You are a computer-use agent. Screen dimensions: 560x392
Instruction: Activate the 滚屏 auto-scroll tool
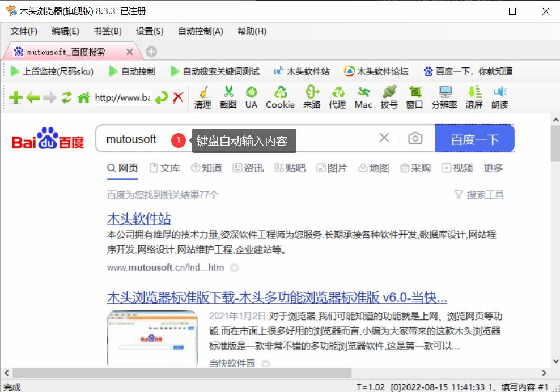(x=474, y=97)
